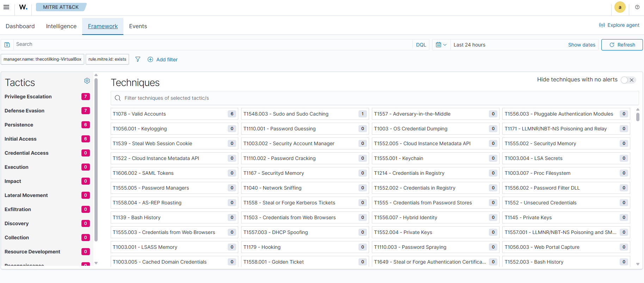
Task: Click the Explore agent link
Action: tap(619, 25)
